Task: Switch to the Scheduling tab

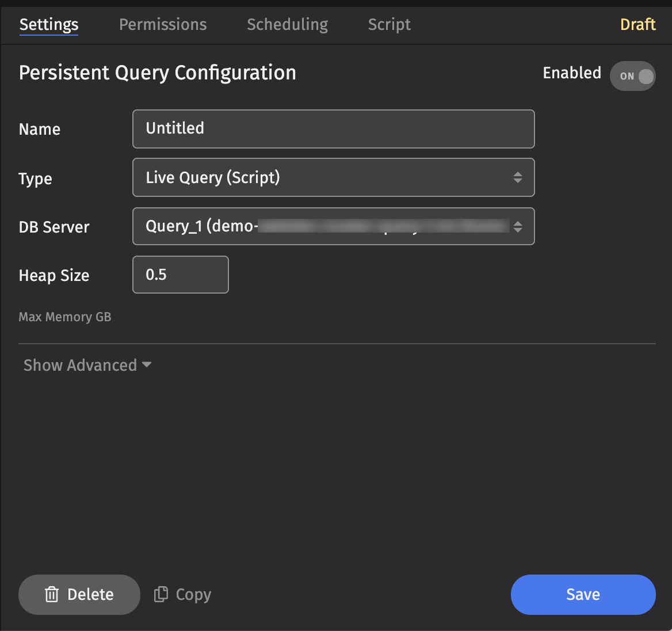Action: pos(287,24)
